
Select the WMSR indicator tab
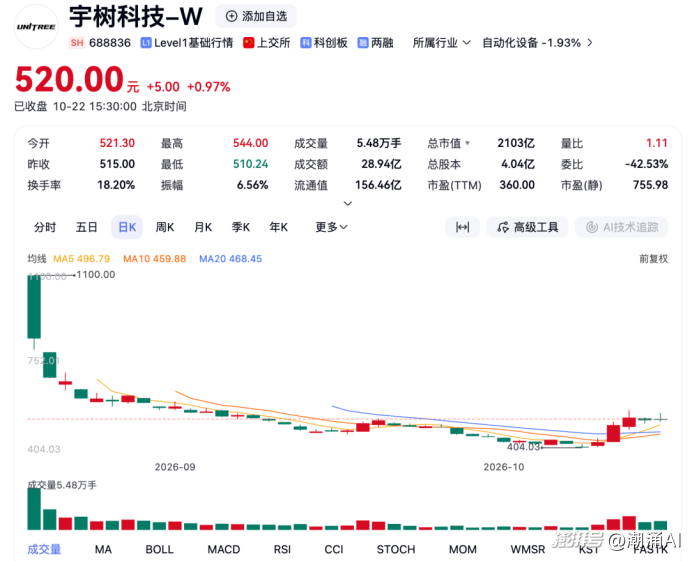[528, 549]
